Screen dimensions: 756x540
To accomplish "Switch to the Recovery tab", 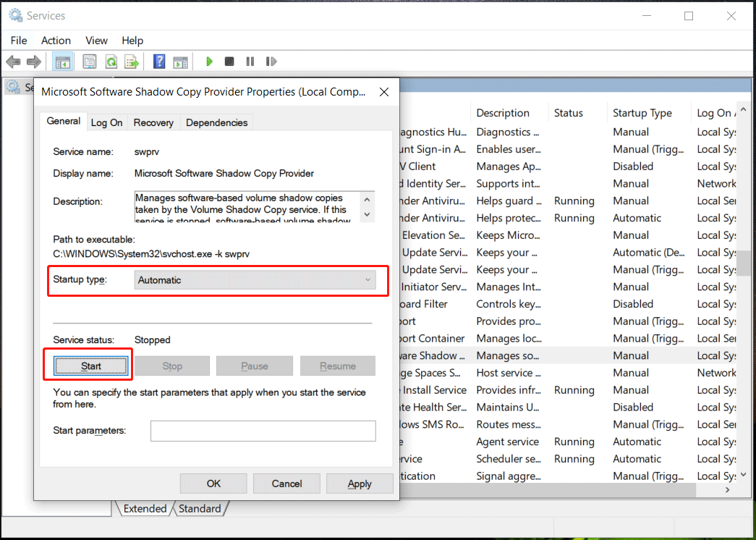I will coord(153,123).
